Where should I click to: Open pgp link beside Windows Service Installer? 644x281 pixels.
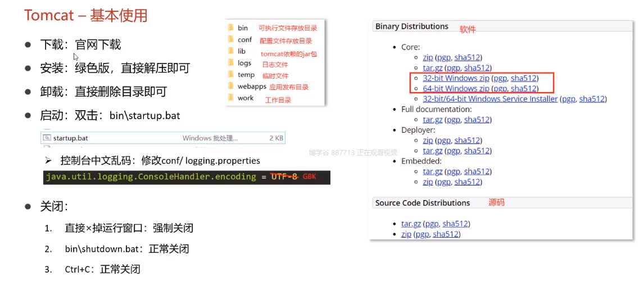569,98
